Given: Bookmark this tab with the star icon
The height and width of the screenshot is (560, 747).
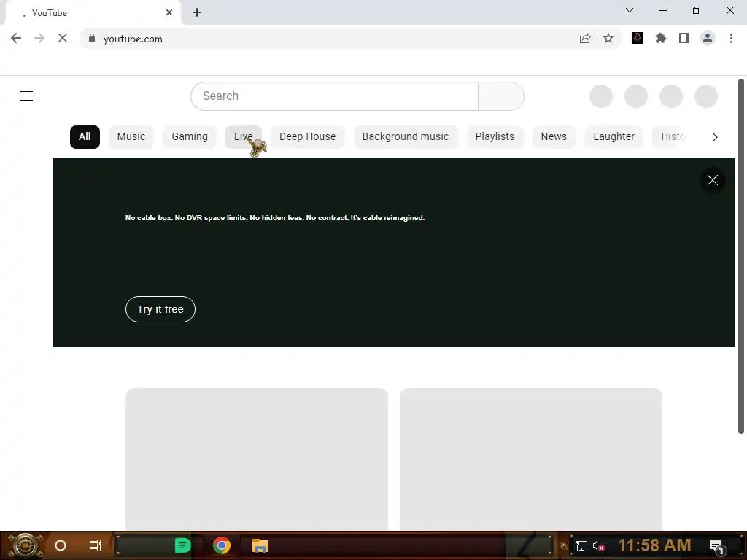Looking at the screenshot, I should [x=608, y=38].
